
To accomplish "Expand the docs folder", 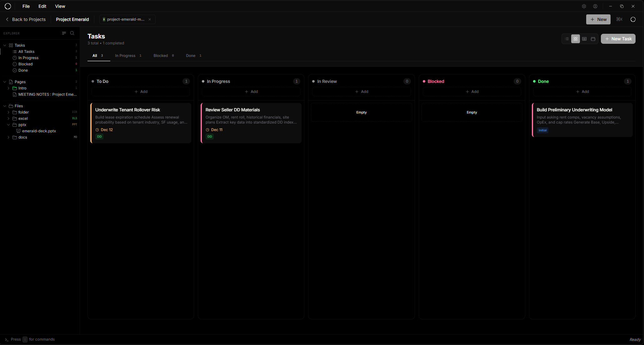I will pyautogui.click(x=8, y=137).
